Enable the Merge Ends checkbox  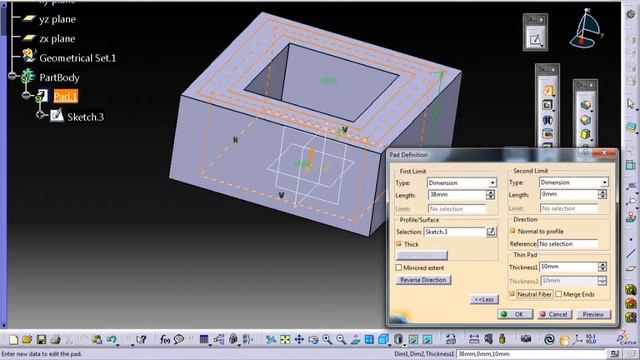[559, 294]
